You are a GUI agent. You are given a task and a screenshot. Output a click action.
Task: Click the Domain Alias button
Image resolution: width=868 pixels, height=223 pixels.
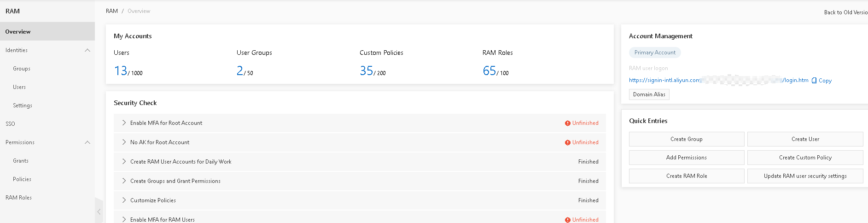coord(649,94)
